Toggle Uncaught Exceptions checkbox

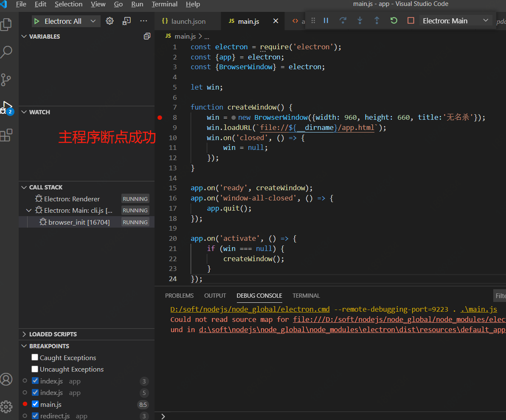[x=35, y=369]
